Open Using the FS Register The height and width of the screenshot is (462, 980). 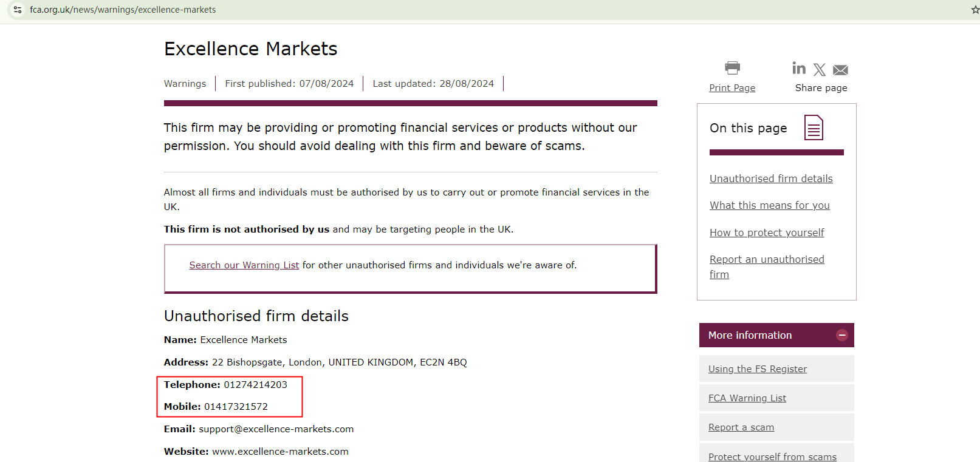758,369
